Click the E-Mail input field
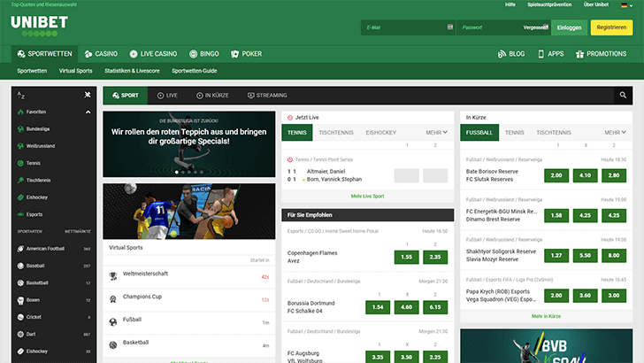Image resolution: width=644 pixels, height=363 pixels. (x=409, y=27)
